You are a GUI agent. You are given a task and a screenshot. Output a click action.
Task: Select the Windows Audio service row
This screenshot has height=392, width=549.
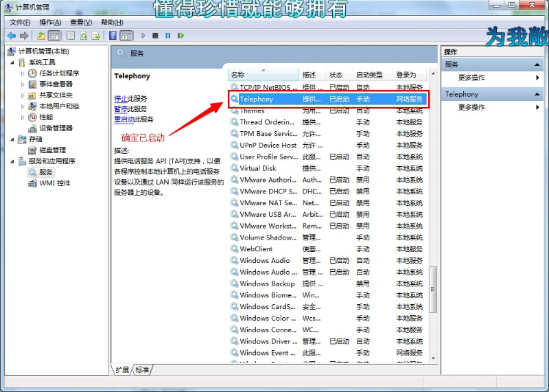(265, 261)
